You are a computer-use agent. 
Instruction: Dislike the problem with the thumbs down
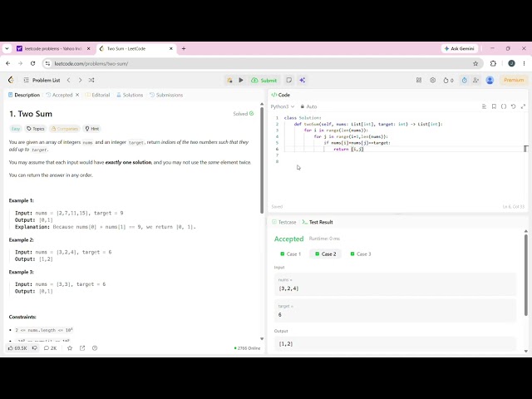(x=35, y=348)
